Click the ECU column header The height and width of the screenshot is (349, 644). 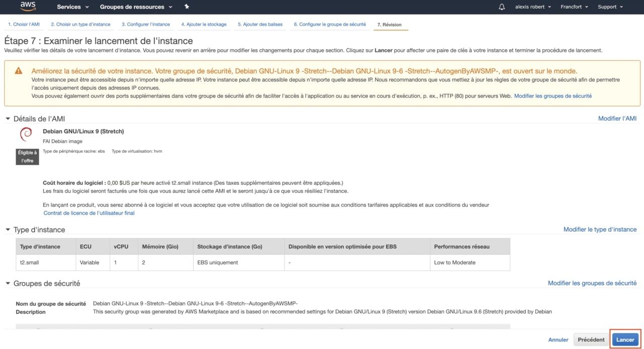[x=93, y=246]
